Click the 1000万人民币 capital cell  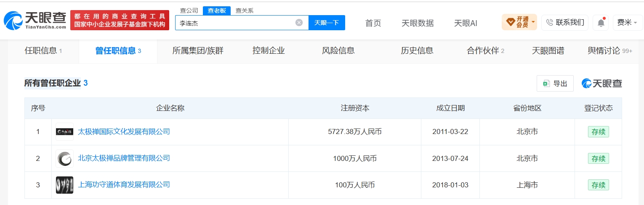pos(355,158)
